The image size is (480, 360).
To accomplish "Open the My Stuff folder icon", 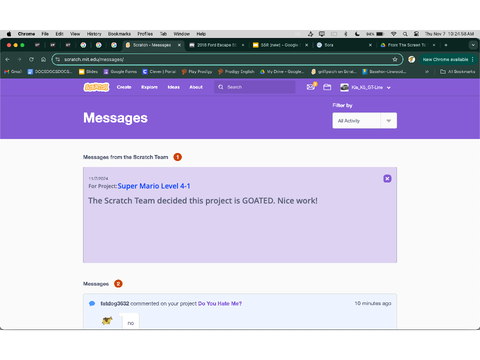I will 327,87.
